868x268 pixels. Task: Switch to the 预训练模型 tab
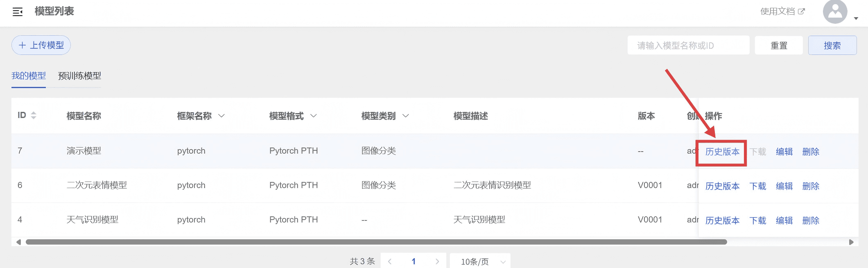point(79,76)
